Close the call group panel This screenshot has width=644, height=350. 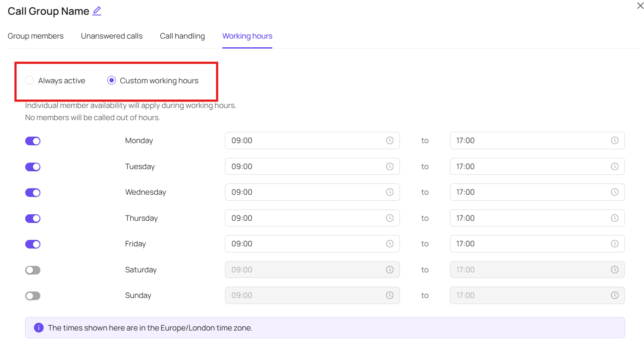(640, 6)
